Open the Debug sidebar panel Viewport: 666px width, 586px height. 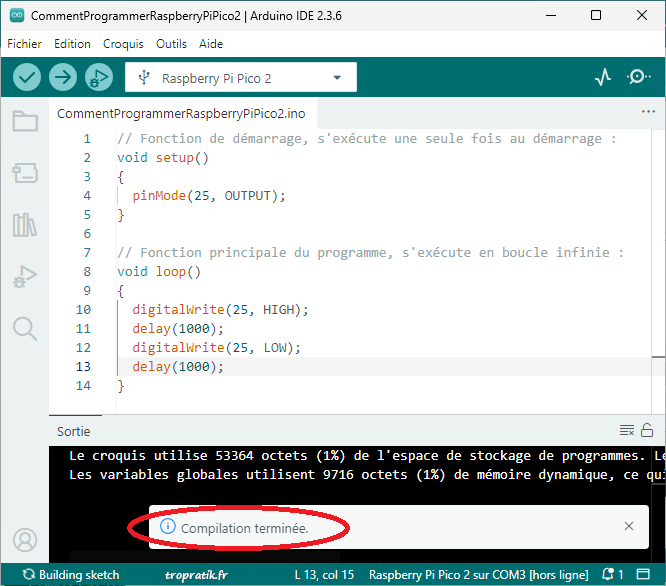pos(25,277)
